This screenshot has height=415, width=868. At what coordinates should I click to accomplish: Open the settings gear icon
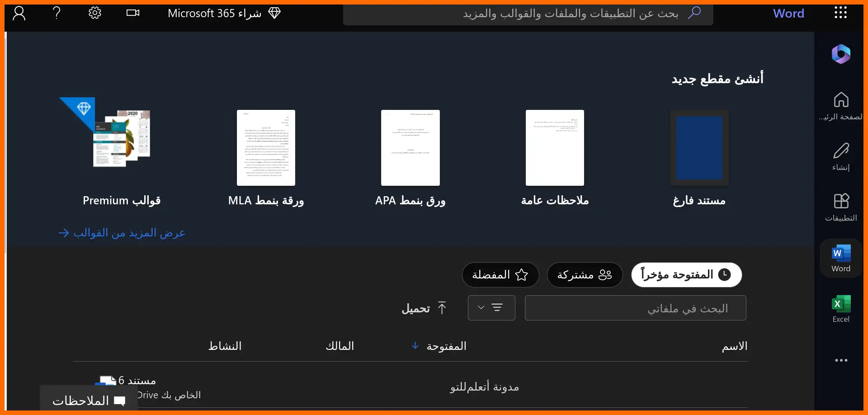click(x=94, y=13)
